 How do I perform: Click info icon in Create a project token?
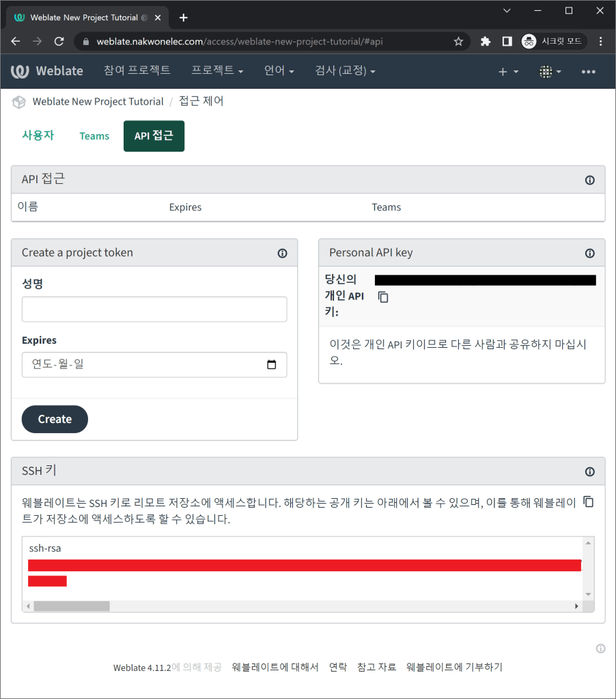[282, 253]
